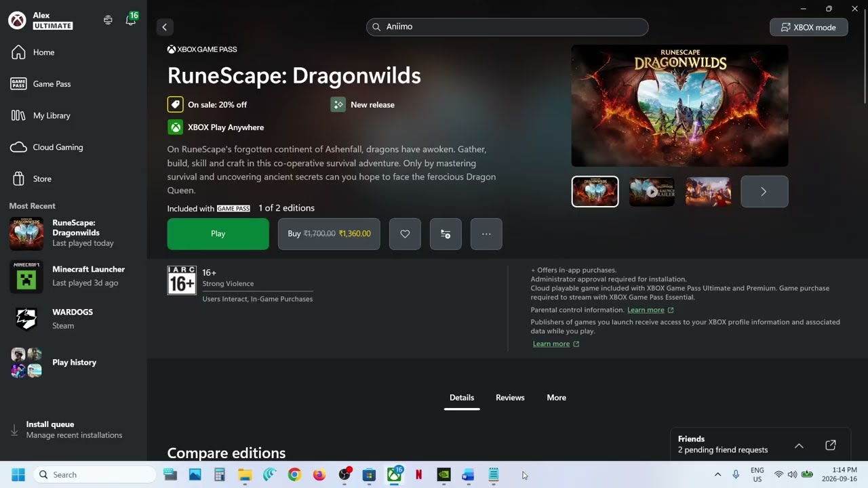Switch to XBOX mode
The width and height of the screenshot is (868, 488).
tap(808, 27)
